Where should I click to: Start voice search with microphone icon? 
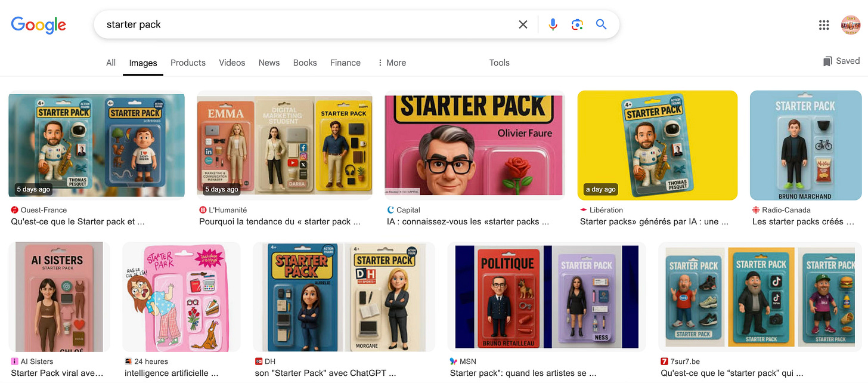tap(553, 24)
